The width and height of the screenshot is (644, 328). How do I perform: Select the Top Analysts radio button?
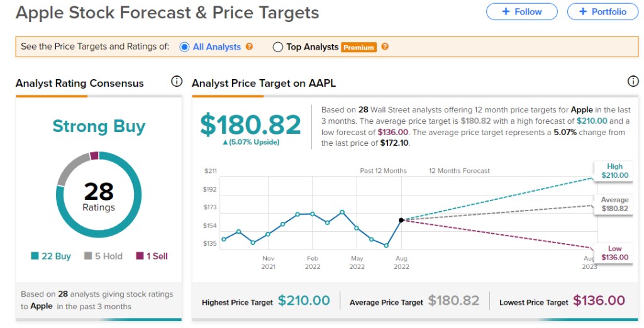point(278,46)
